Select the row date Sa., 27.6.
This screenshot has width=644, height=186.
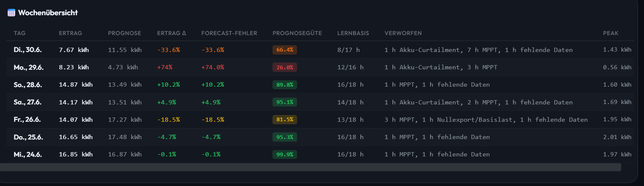point(27,102)
